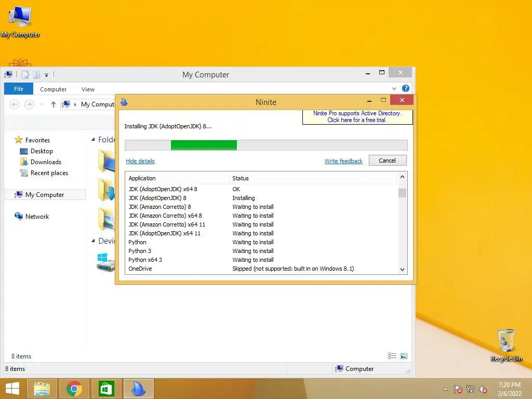
Task: Open Action Center flag in system tray
Action: click(x=458, y=389)
